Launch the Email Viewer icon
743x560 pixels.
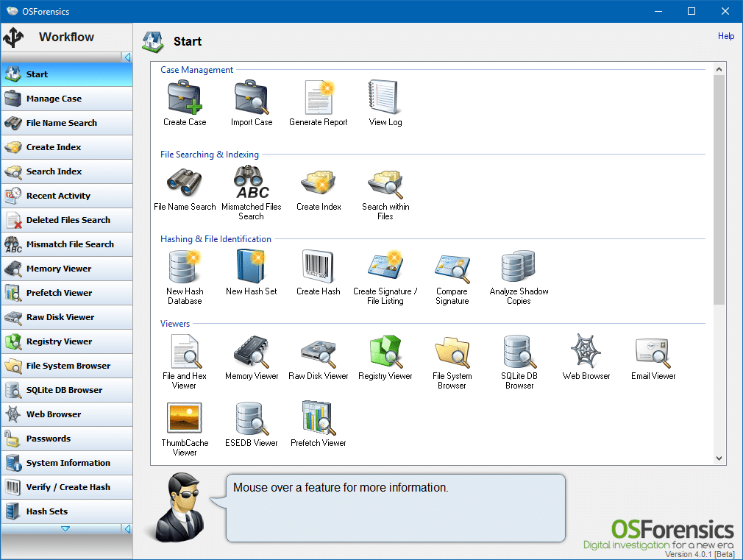coord(653,352)
